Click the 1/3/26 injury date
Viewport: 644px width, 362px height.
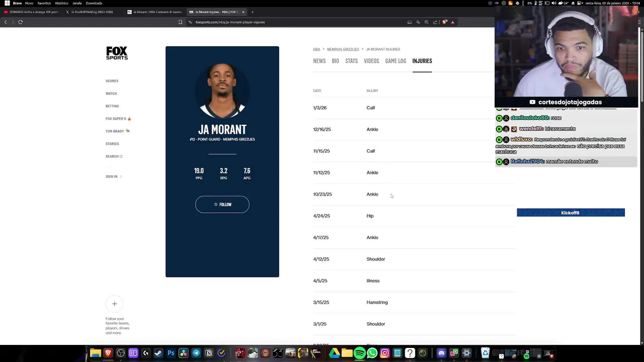(320, 108)
